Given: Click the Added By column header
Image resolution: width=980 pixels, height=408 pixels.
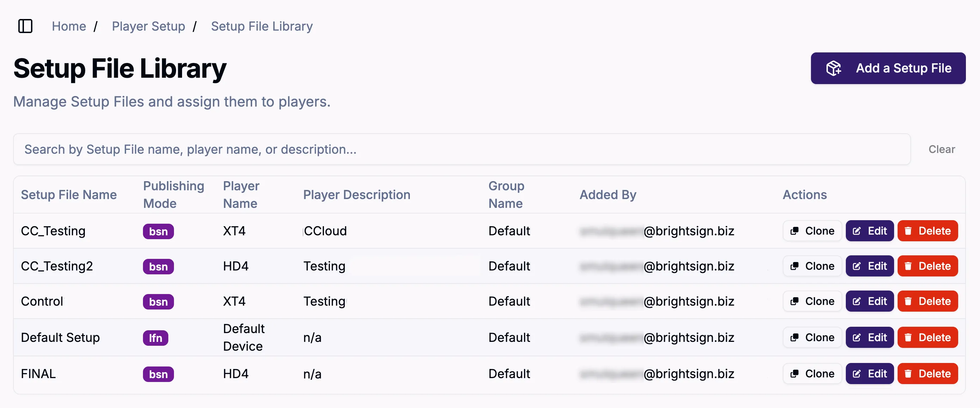Looking at the screenshot, I should [608, 195].
